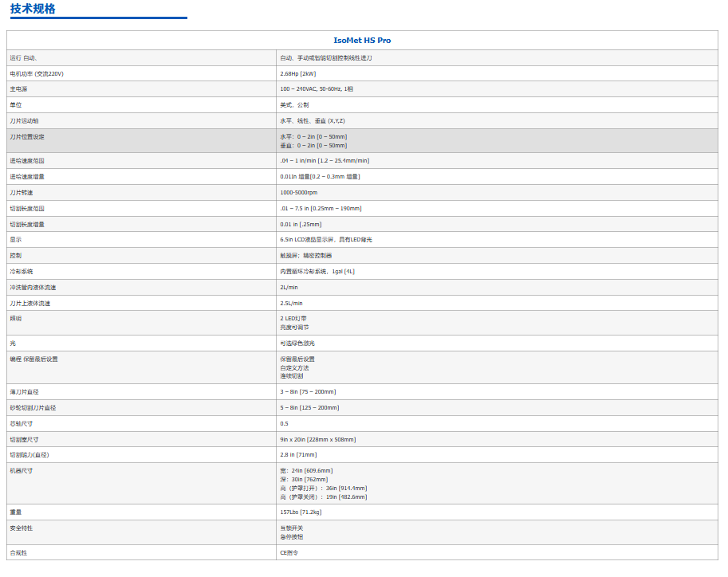The image size is (728, 577).
Task: Click the value 5 – 8in [125 – 200mm]
Action: coord(309,408)
